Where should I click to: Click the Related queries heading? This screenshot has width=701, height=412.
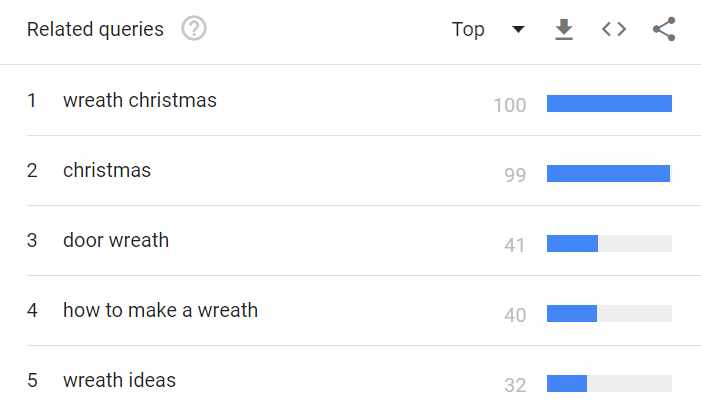click(x=95, y=29)
